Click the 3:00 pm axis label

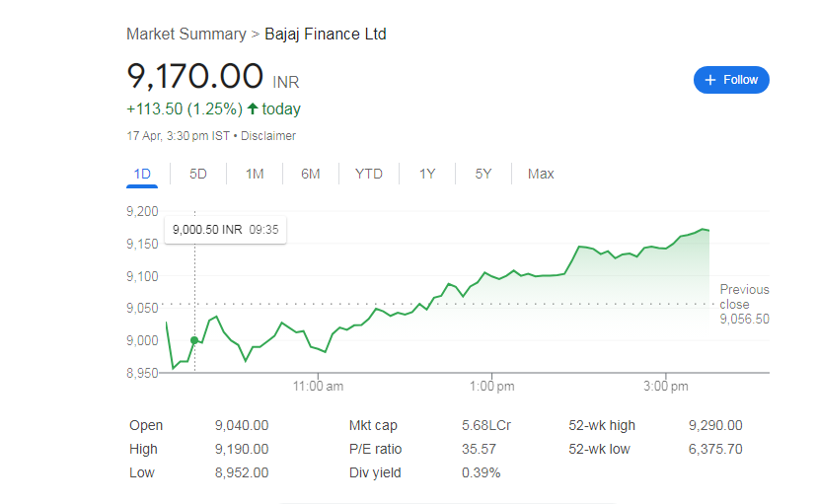click(x=665, y=387)
